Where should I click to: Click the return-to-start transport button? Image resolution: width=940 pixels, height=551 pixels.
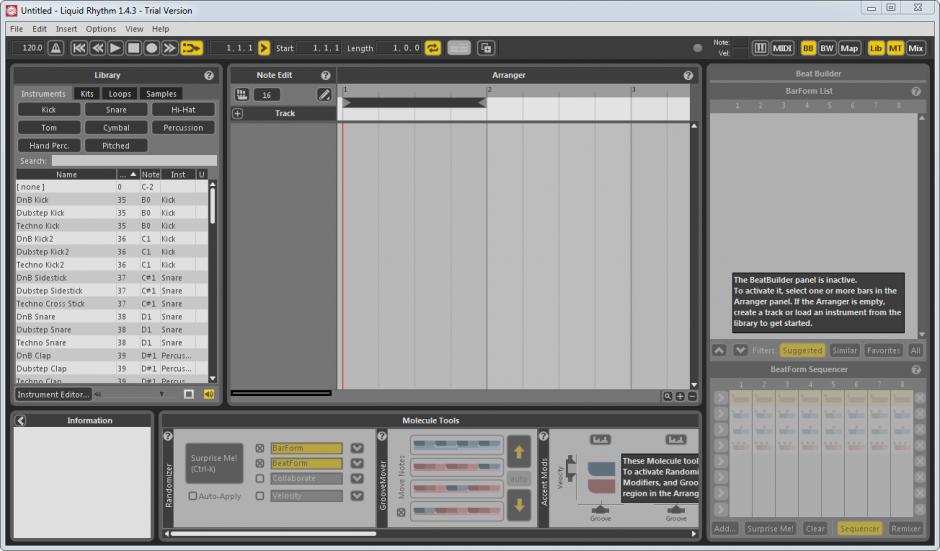pyautogui.click(x=79, y=48)
